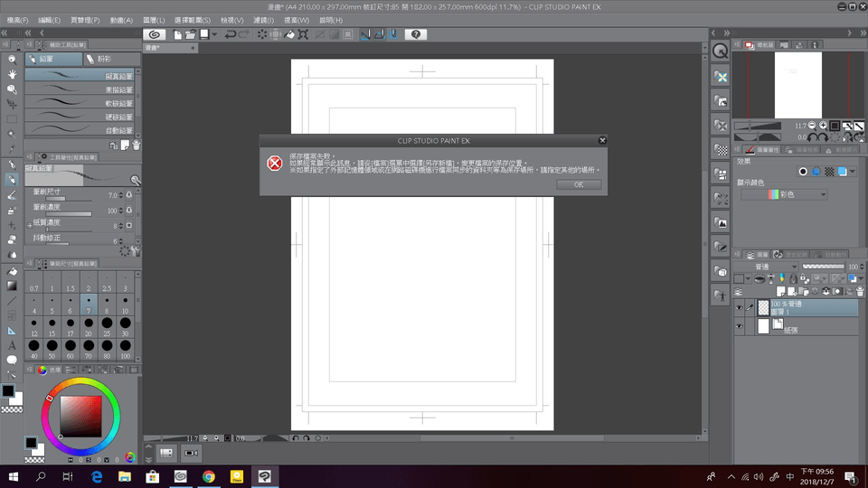868x488 pixels.
Task: Select the Airbrush tool
Action: [12, 211]
